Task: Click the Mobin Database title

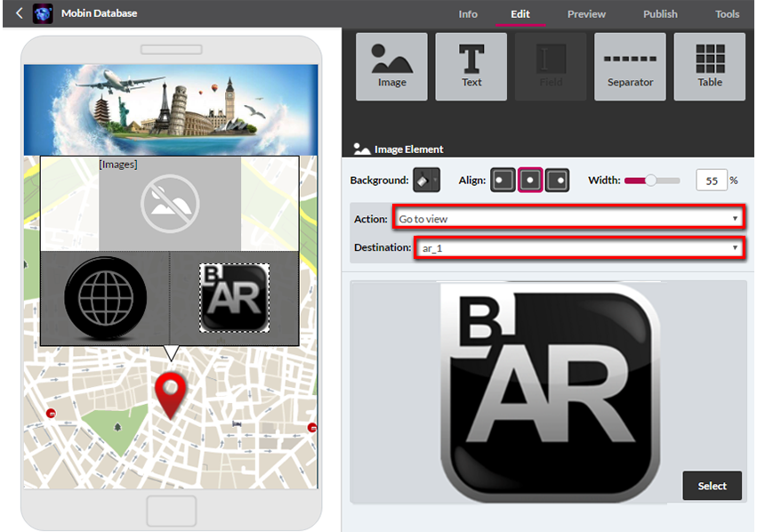Action: click(x=99, y=13)
